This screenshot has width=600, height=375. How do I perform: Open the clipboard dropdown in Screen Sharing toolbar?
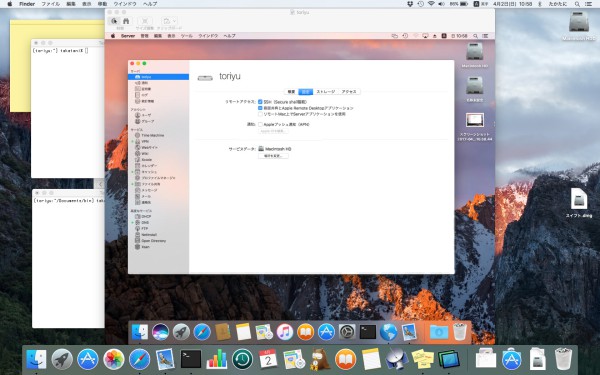[170, 21]
